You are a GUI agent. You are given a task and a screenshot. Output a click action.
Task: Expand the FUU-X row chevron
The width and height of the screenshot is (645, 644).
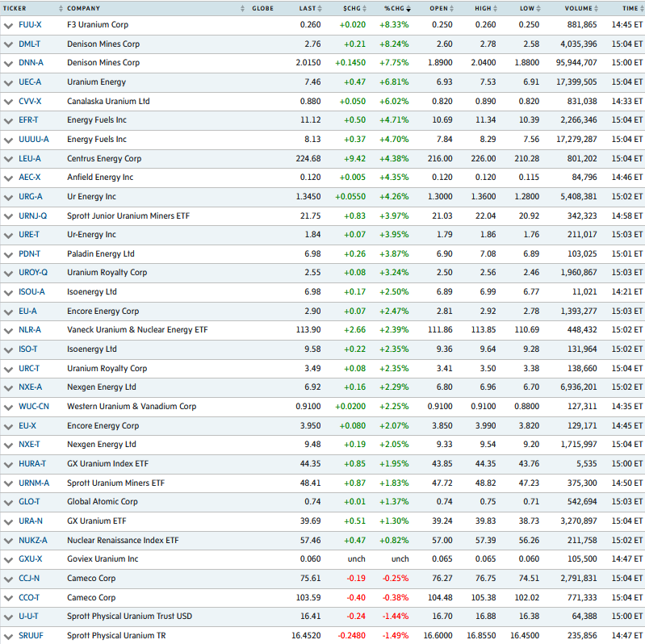pyautogui.click(x=8, y=26)
